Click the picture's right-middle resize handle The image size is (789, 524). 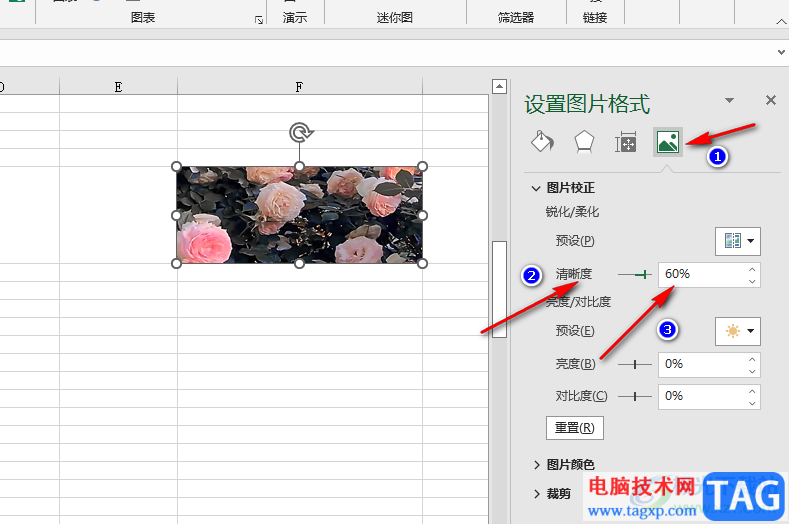(x=423, y=215)
